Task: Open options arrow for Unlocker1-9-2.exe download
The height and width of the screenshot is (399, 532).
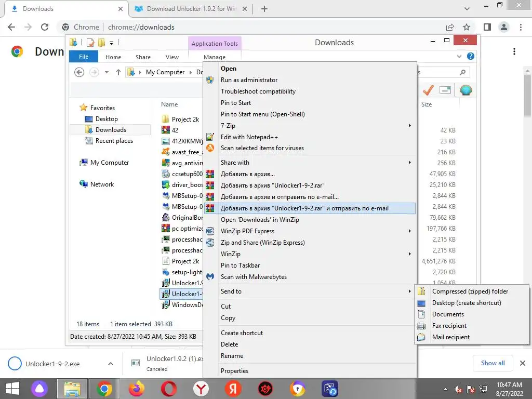Action: 111,364
